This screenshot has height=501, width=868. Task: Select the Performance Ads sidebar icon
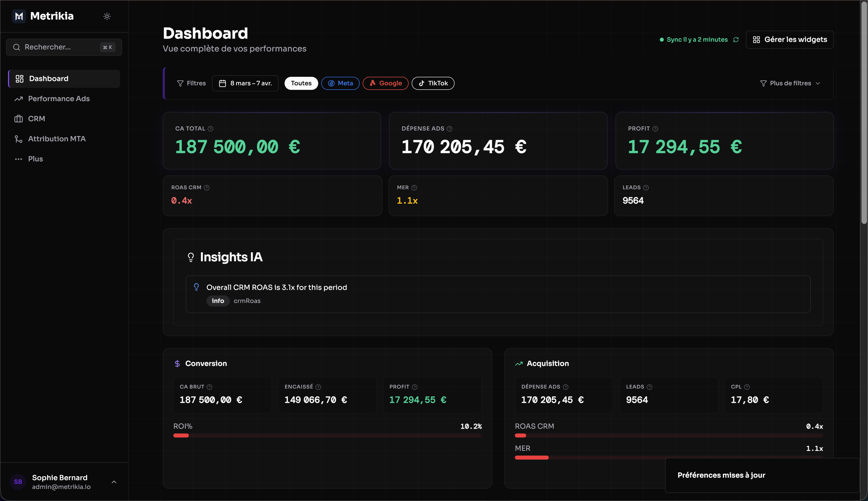click(19, 99)
